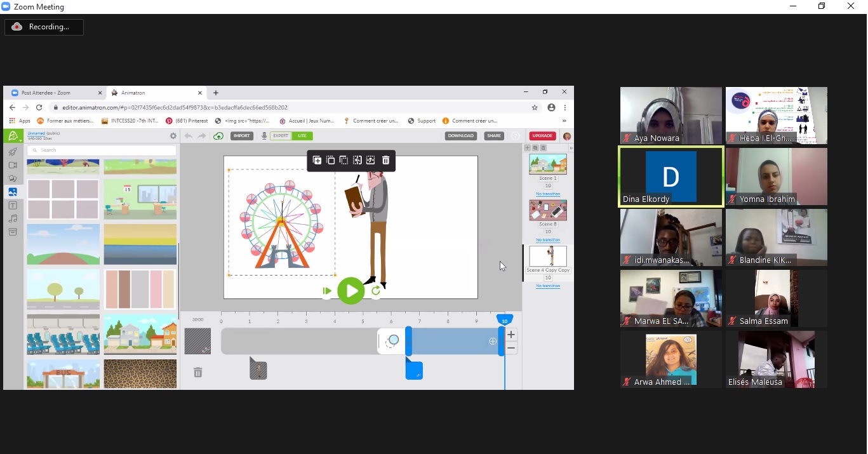Click the microphone voice-over icon

pyautogui.click(x=264, y=136)
